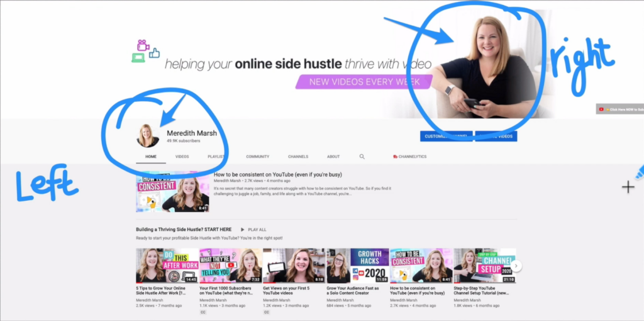Click title 'Step-by-Step YouTube Channel Setup Tutorial'
The height and width of the screenshot is (321, 644).
[481, 291]
